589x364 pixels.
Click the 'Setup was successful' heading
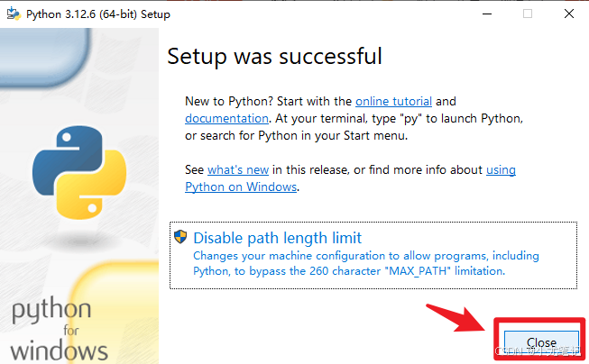[x=274, y=56]
